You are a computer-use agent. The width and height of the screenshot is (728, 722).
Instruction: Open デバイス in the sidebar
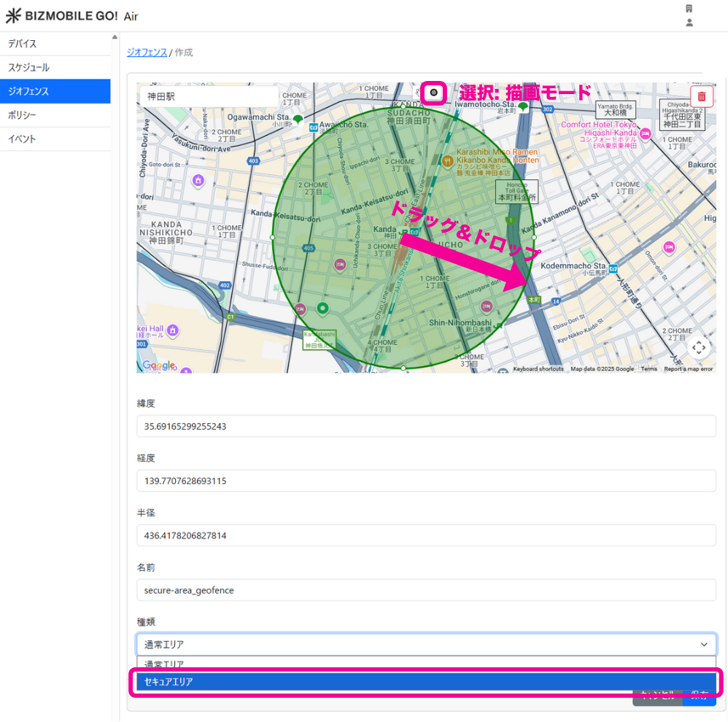pos(55,44)
